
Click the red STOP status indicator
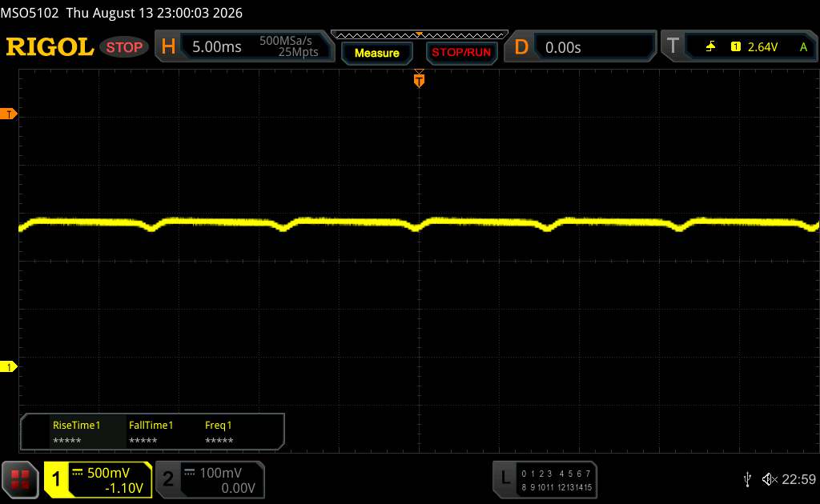(124, 47)
